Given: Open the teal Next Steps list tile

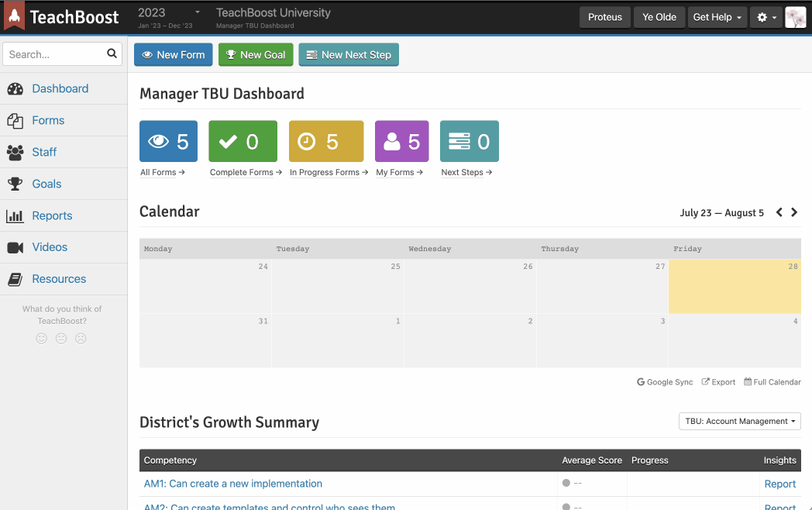Looking at the screenshot, I should point(470,142).
